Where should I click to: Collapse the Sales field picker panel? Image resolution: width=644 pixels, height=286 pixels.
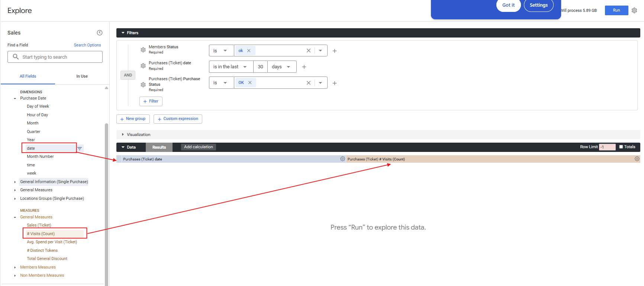[x=100, y=33]
